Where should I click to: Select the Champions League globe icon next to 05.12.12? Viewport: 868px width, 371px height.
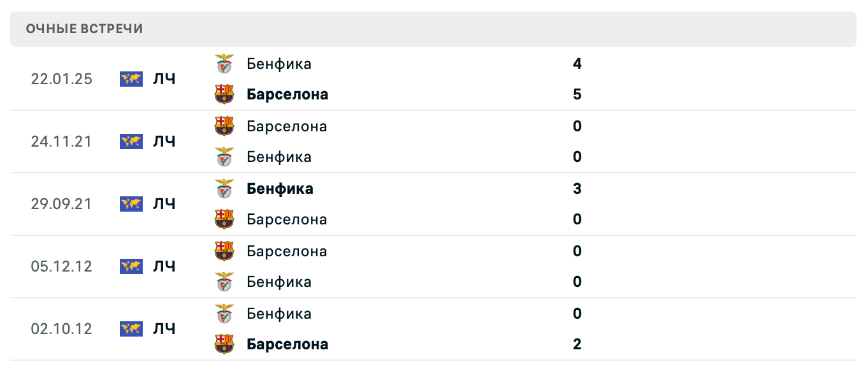click(x=131, y=266)
